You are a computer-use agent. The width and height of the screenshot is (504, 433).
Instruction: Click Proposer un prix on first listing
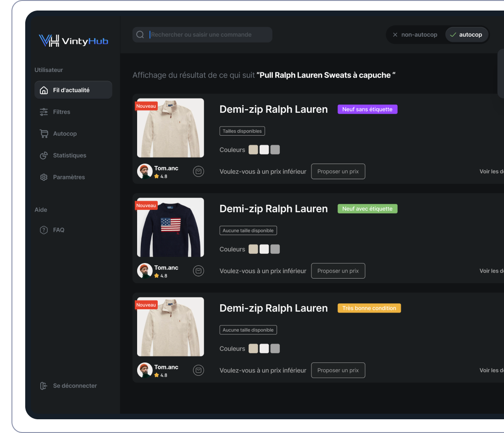(338, 171)
